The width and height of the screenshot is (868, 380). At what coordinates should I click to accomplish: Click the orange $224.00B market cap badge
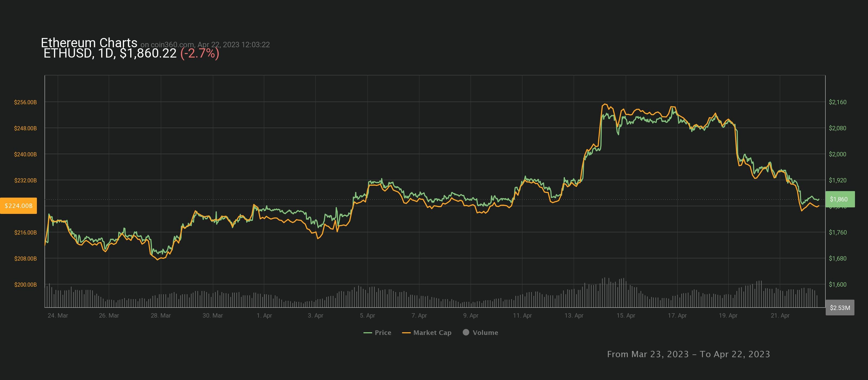18,206
